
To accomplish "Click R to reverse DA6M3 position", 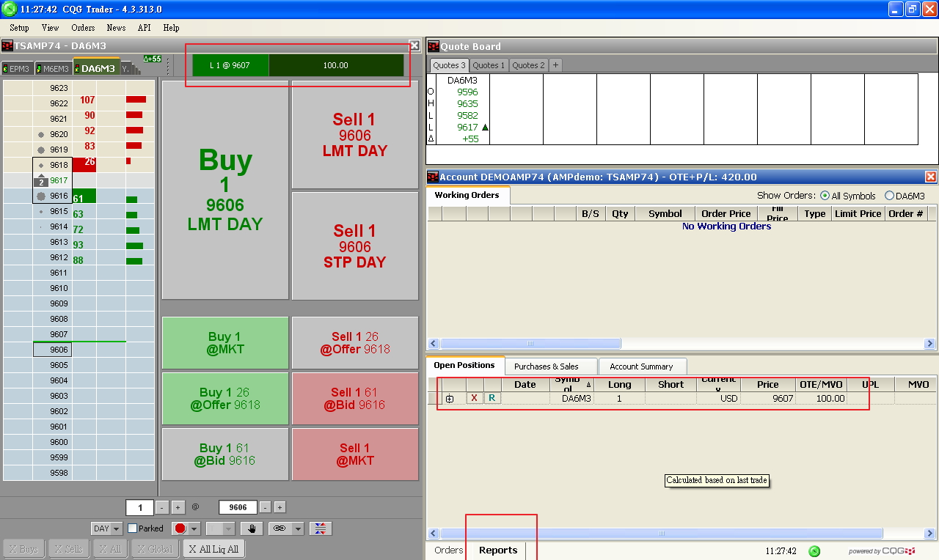I will click(x=492, y=398).
